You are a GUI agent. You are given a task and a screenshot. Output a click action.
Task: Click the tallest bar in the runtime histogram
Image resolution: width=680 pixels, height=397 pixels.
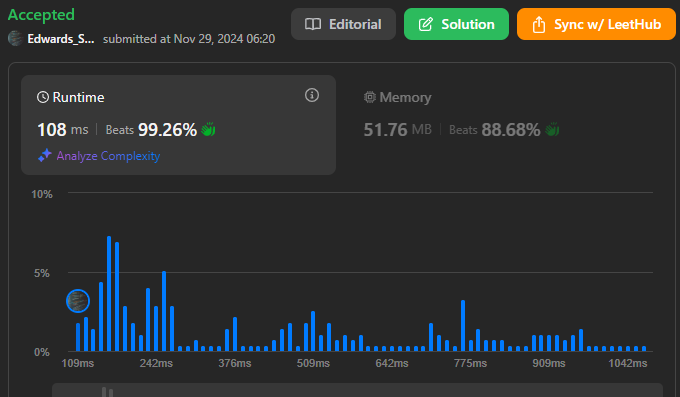point(109,293)
